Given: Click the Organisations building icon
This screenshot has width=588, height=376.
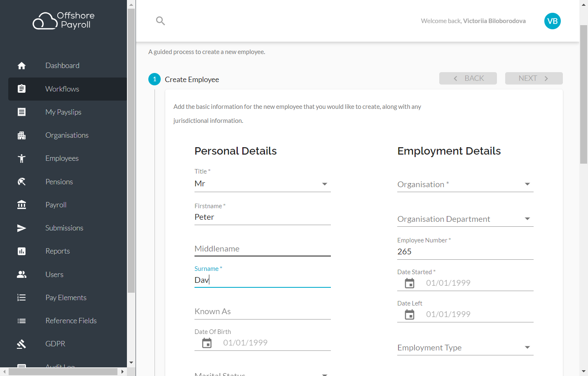Looking at the screenshot, I should click(21, 135).
